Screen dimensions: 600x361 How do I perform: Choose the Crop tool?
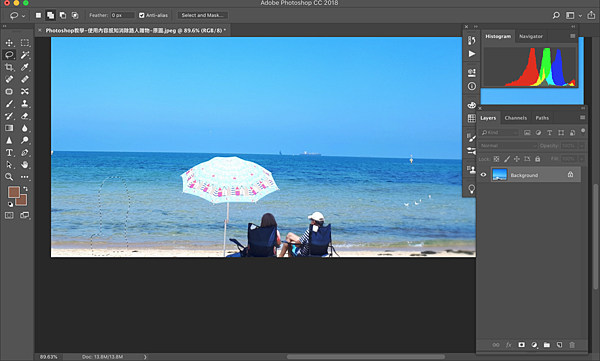[x=9, y=67]
